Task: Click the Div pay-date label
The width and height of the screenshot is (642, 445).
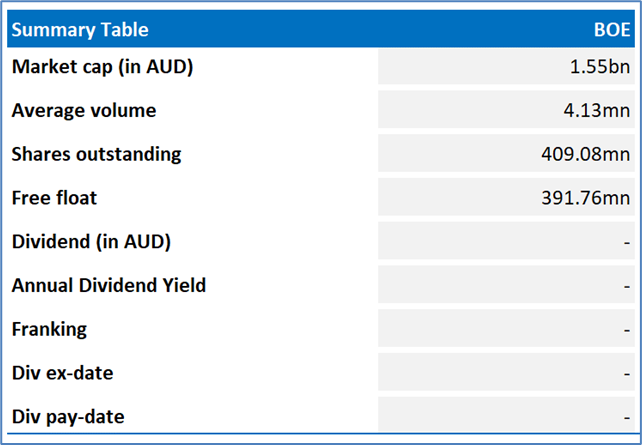Action: pos(68,417)
